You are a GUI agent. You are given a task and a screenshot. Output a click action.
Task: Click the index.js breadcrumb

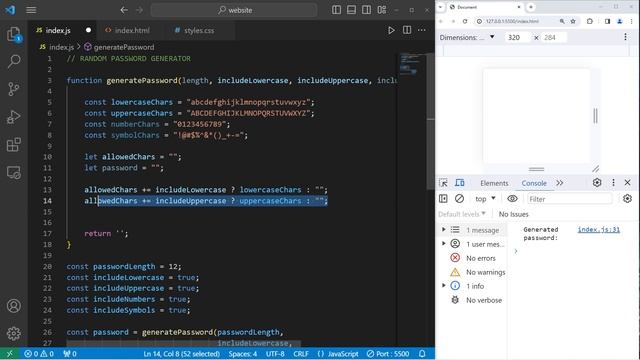click(61, 47)
